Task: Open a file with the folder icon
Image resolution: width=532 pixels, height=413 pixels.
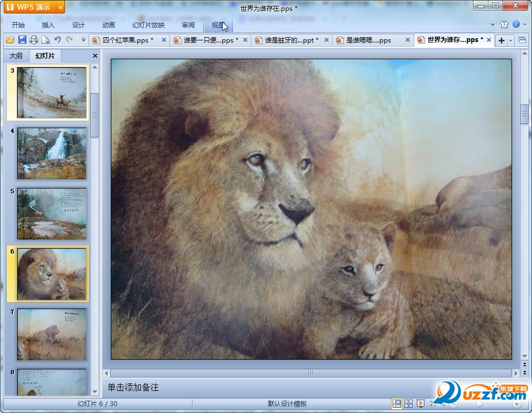Action: (10, 40)
